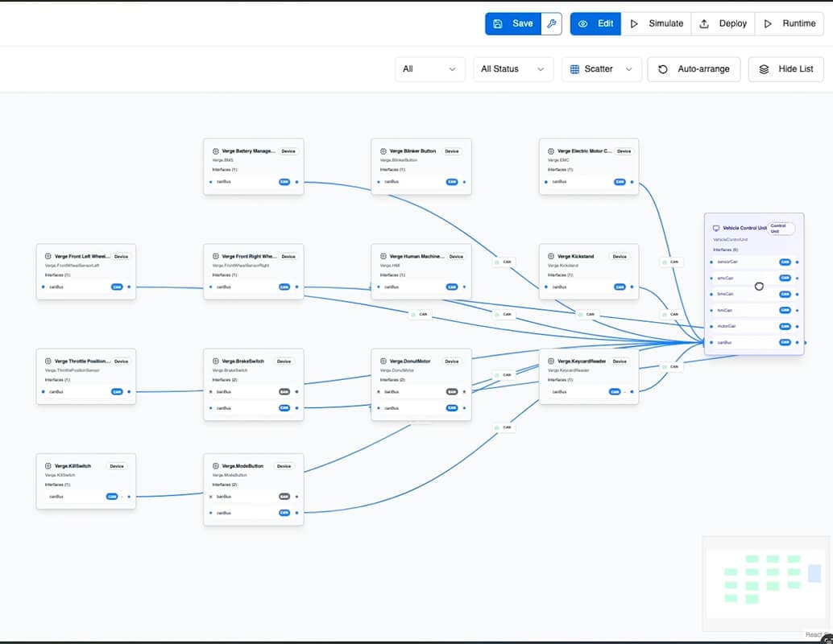Select the hmiCan interface row
833x644 pixels.
point(754,311)
